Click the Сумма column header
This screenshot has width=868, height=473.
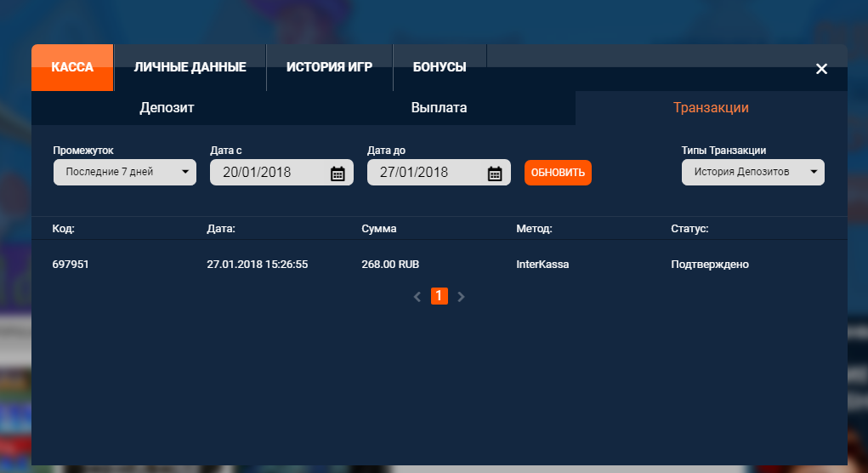(x=379, y=229)
